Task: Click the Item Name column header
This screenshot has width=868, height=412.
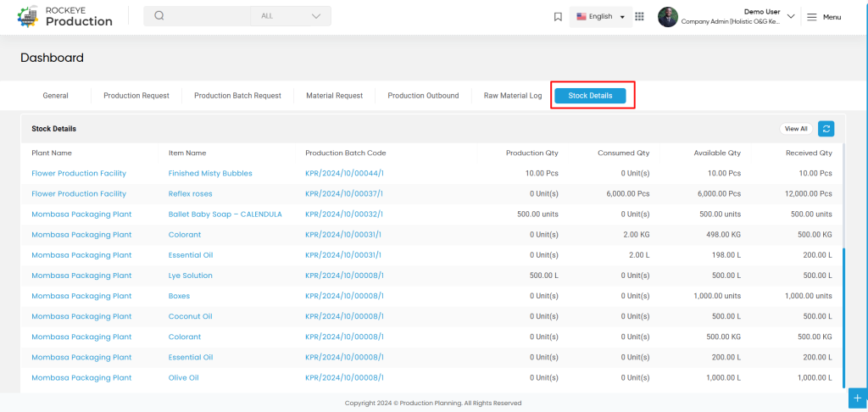Action: [187, 153]
